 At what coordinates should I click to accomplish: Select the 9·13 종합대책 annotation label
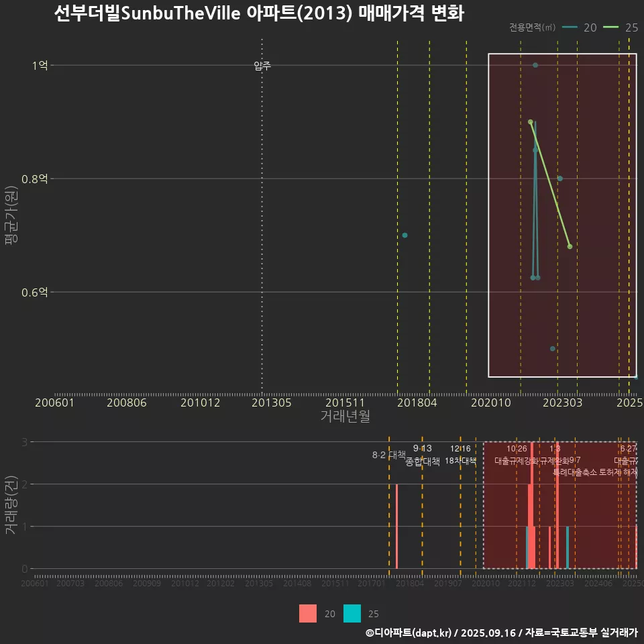421,455
